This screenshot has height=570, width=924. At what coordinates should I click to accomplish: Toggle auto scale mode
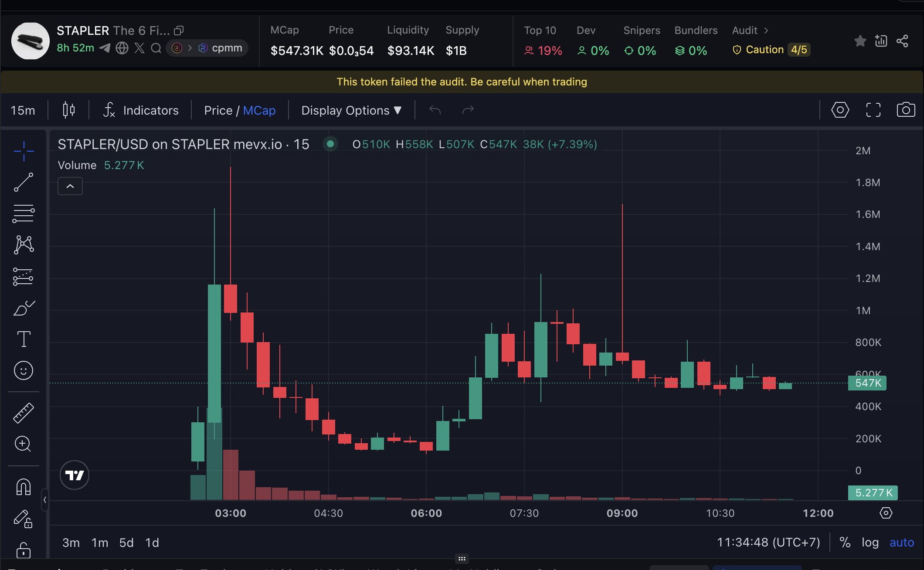pos(902,543)
